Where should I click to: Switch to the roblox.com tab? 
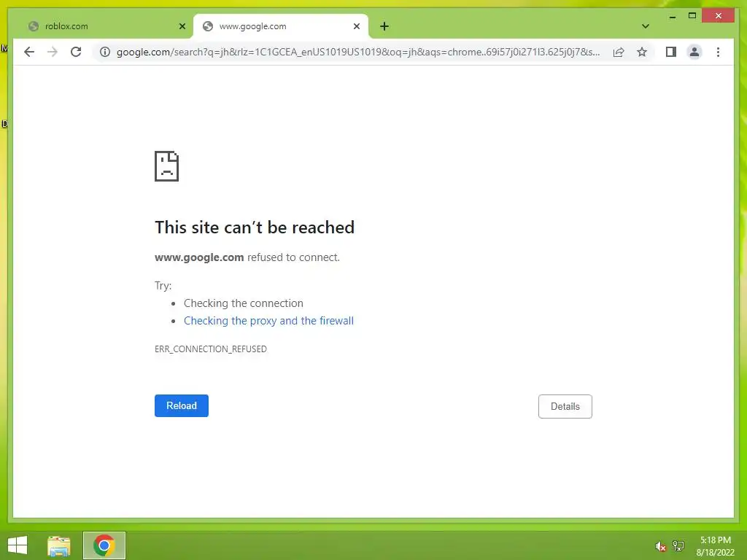[106, 26]
